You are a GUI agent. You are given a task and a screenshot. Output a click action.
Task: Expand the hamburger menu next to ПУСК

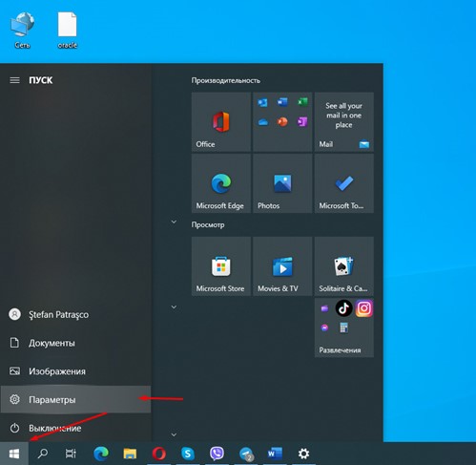point(14,80)
